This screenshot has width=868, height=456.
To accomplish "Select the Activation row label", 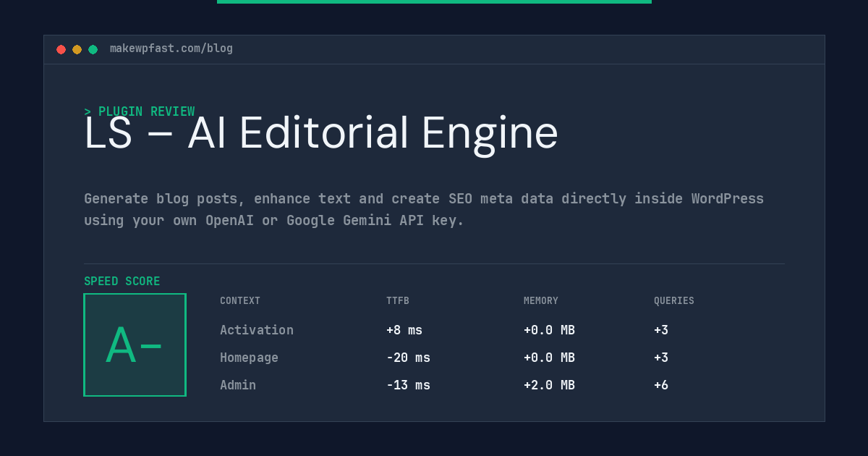I will click(257, 330).
